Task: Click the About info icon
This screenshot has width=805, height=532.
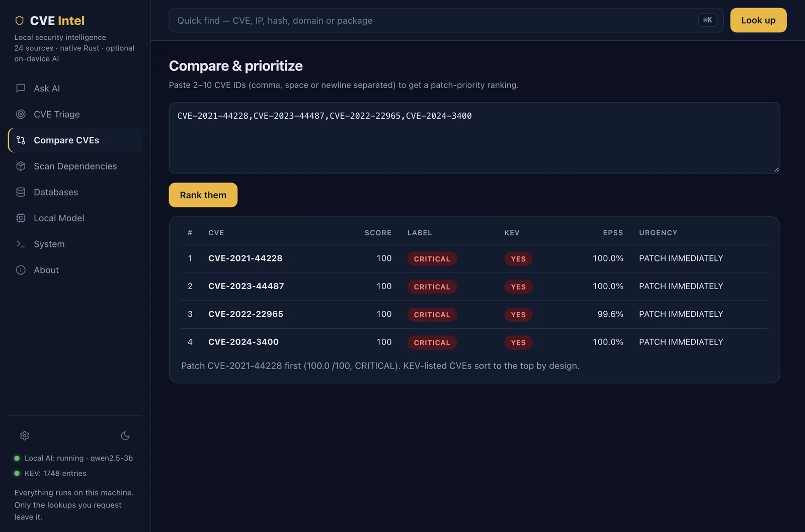Action: (x=21, y=270)
